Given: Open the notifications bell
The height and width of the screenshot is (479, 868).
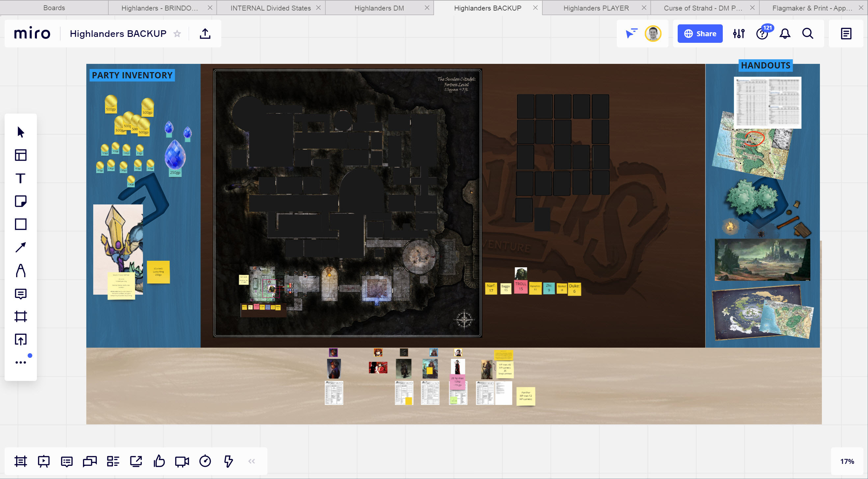Looking at the screenshot, I should (x=785, y=33).
